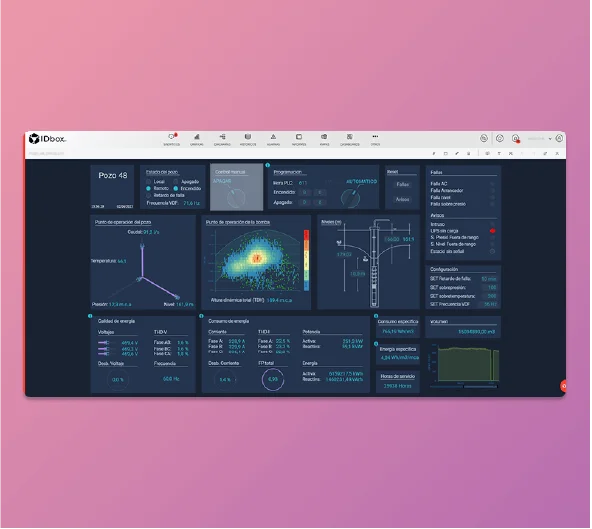Click the Desb. Voltaje circular gauge
592x529 pixels.
118,379
